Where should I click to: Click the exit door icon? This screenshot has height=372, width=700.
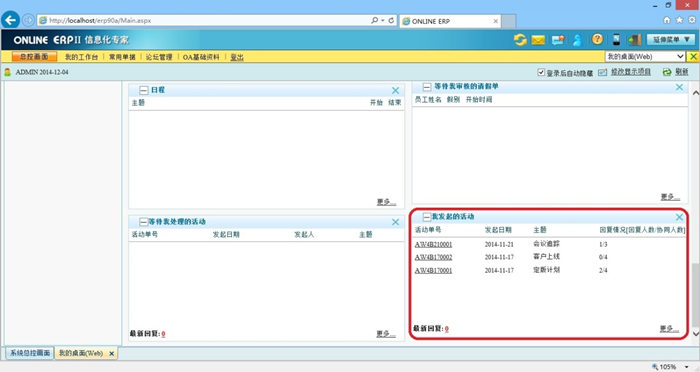click(x=634, y=40)
